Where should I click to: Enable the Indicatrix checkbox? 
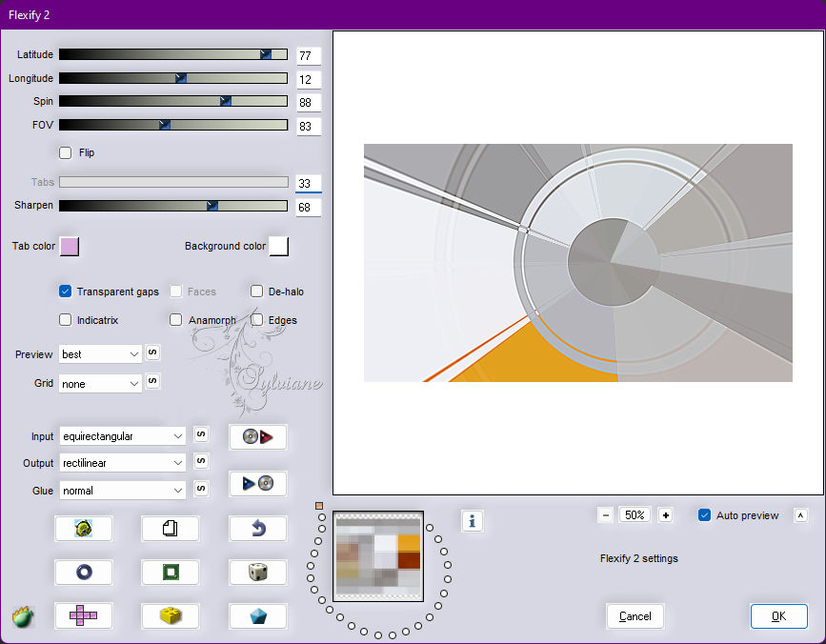pyautogui.click(x=66, y=320)
